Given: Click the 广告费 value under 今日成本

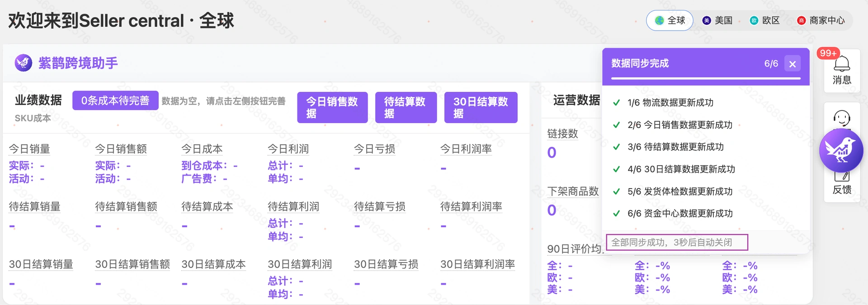Looking at the screenshot, I should (204, 179).
